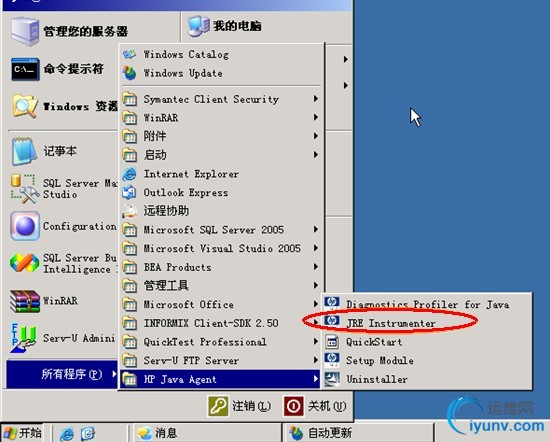Click the 我的电脑 label

coord(237,26)
